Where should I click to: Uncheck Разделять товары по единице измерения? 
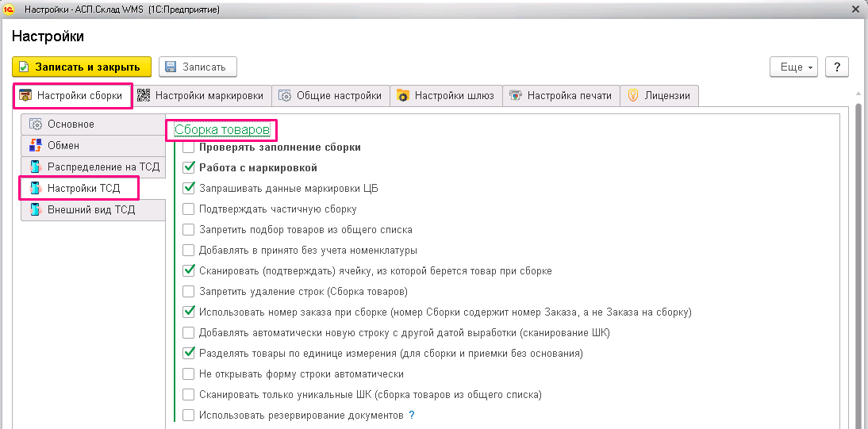pyautogui.click(x=189, y=353)
